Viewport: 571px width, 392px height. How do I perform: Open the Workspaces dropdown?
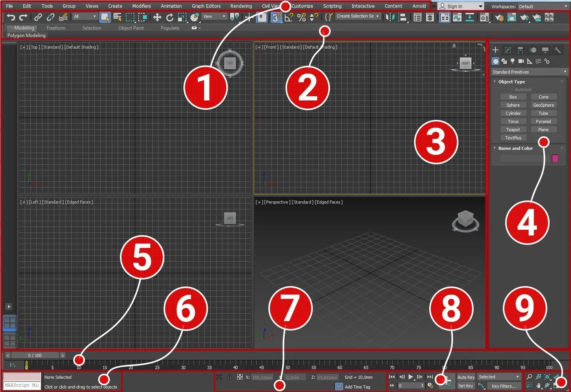click(543, 6)
